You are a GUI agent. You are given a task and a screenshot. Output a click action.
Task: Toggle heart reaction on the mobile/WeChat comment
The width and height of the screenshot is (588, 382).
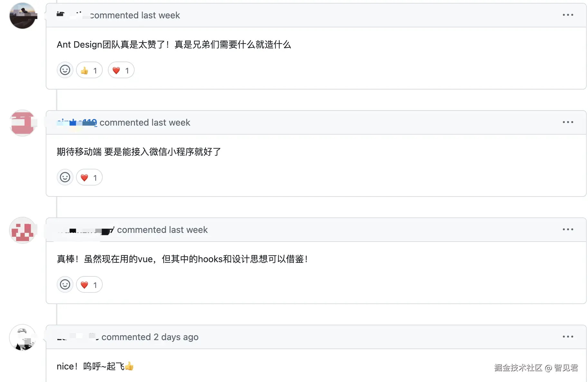(89, 177)
